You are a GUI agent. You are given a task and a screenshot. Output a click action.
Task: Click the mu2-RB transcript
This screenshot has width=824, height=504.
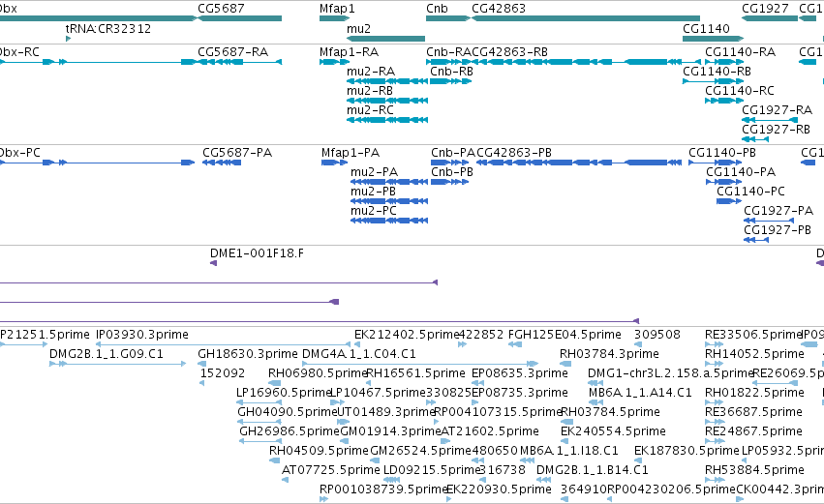pos(387,101)
